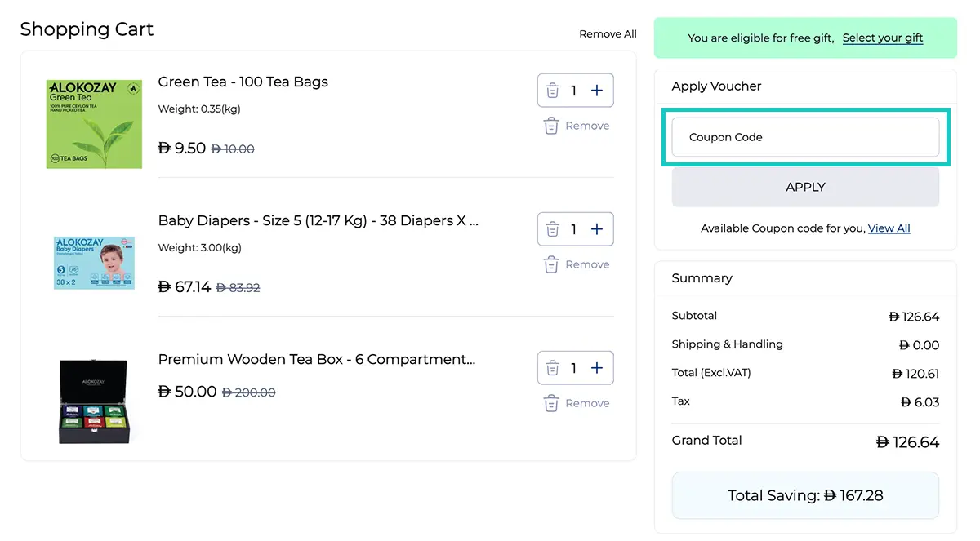Open the Select your gift link
The height and width of the screenshot is (541, 980).
[x=883, y=38]
